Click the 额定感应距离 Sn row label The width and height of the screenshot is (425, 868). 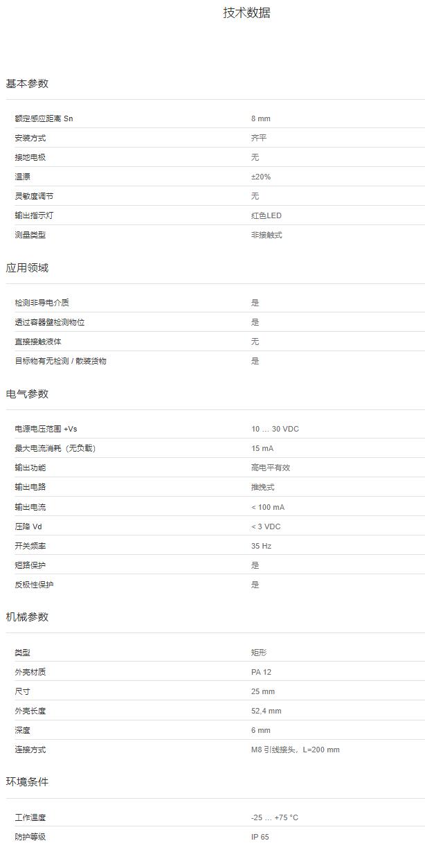[x=44, y=118]
